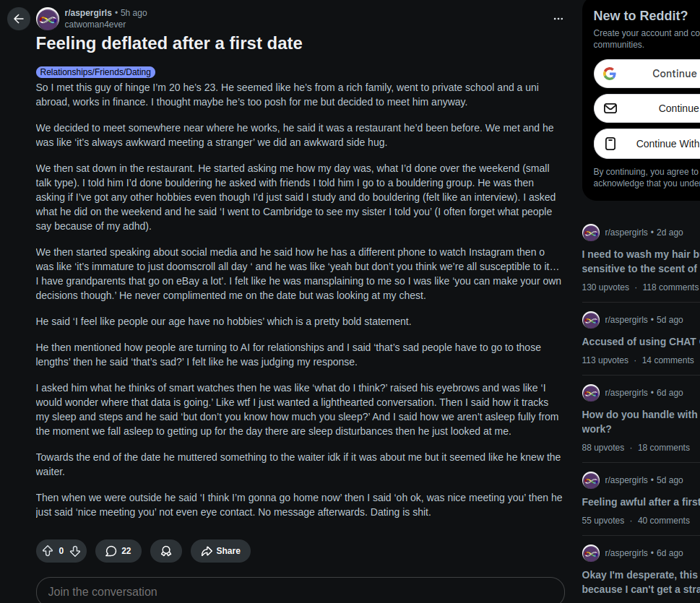Open the 22 comments button
The height and width of the screenshot is (603, 700).
[118, 551]
